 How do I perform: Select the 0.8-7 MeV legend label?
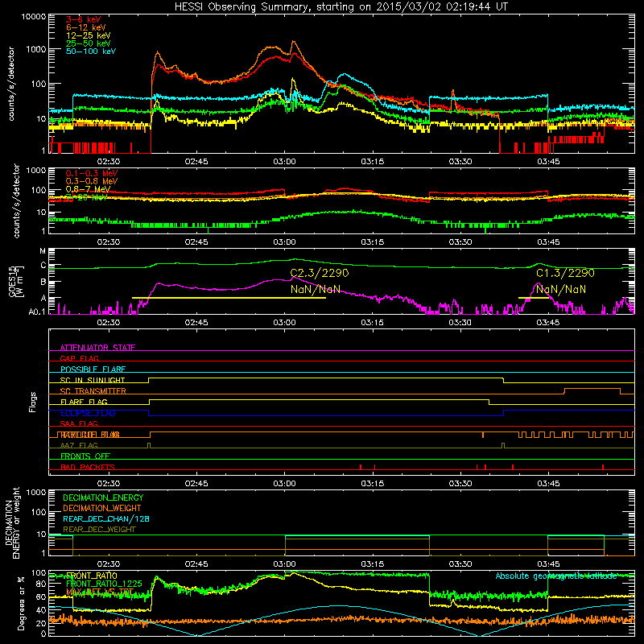[88, 189]
